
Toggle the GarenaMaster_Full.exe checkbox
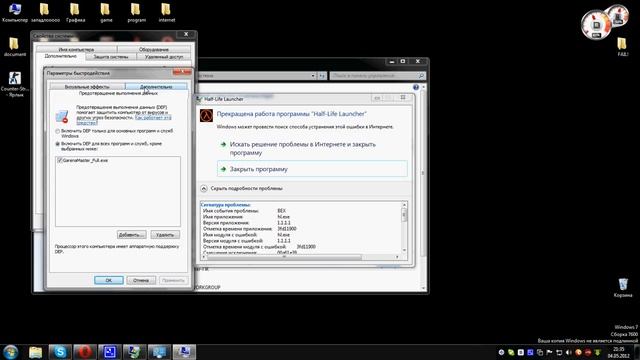click(x=60, y=160)
